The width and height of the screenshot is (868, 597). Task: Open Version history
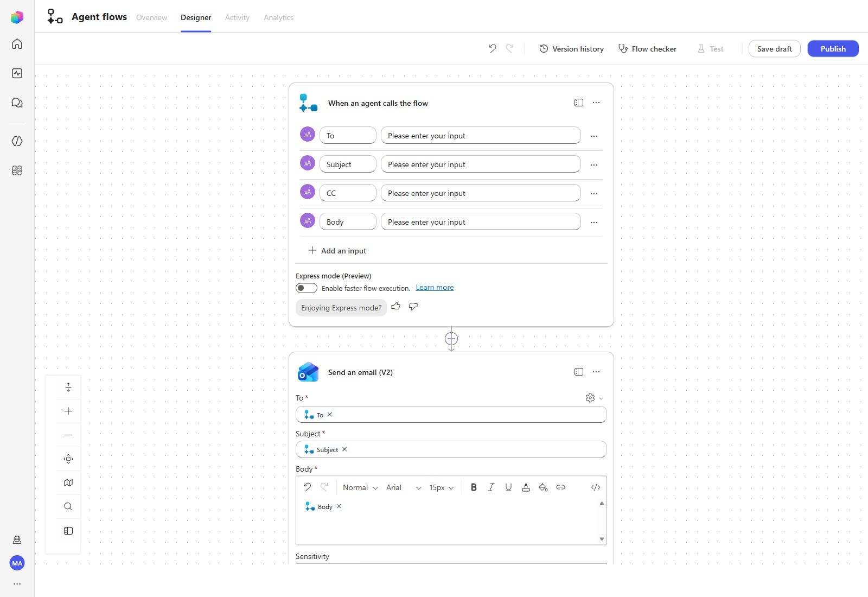[571, 49]
